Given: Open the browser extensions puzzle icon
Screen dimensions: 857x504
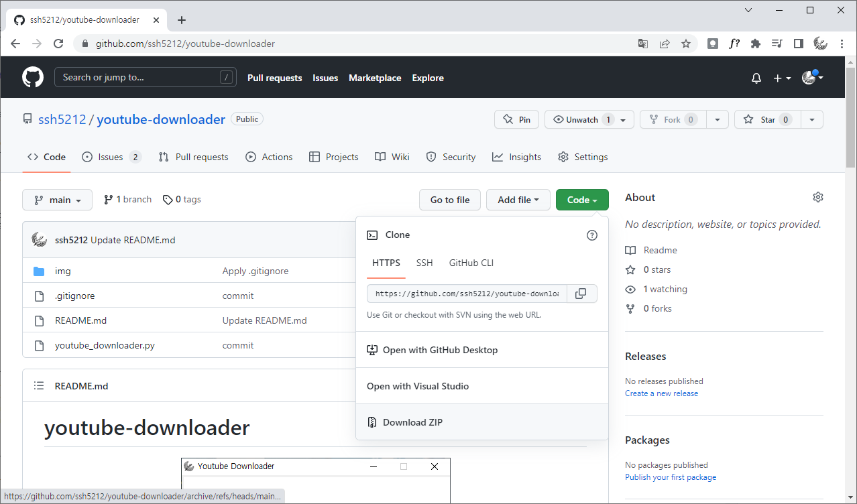Looking at the screenshot, I should click(x=756, y=44).
